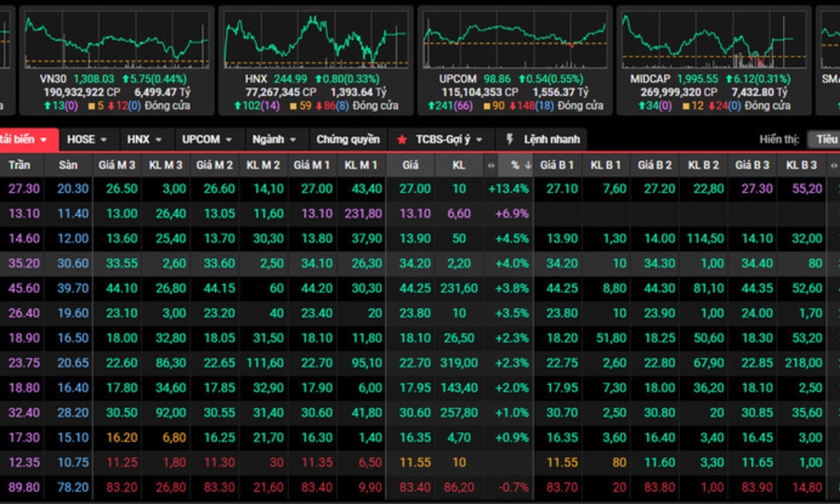Image resolution: width=840 pixels, height=504 pixels.
Task: Click the red star icon beside TCBS-Gợi ý
Action: [x=402, y=140]
